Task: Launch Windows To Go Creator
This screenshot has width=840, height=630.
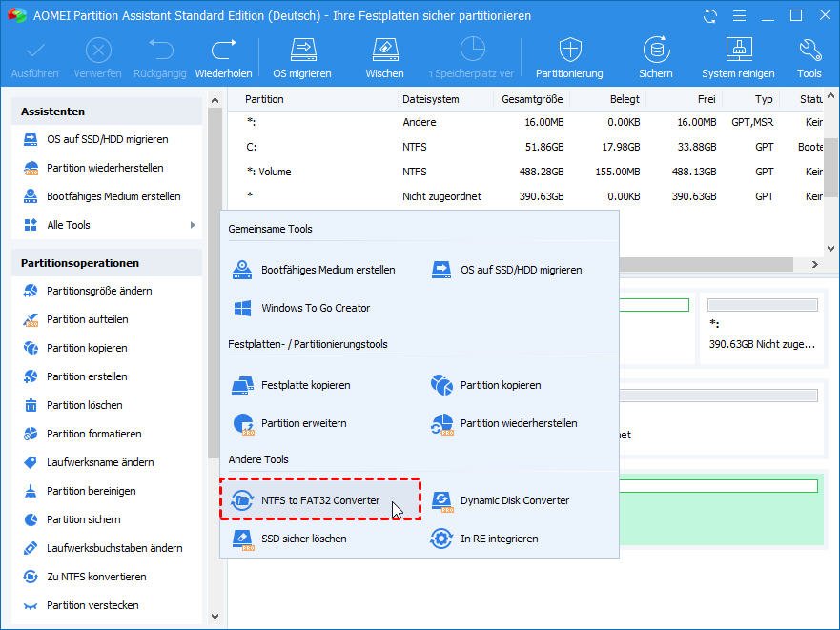Action: pos(301,308)
